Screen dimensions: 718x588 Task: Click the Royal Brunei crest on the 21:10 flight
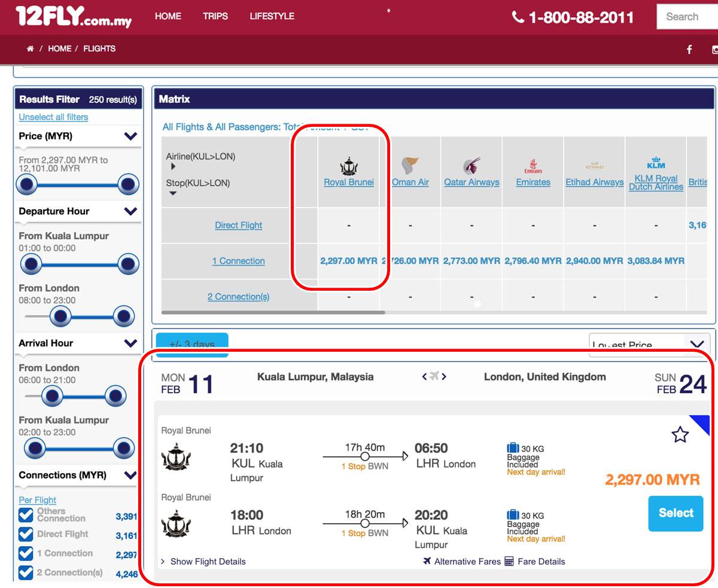(x=176, y=458)
